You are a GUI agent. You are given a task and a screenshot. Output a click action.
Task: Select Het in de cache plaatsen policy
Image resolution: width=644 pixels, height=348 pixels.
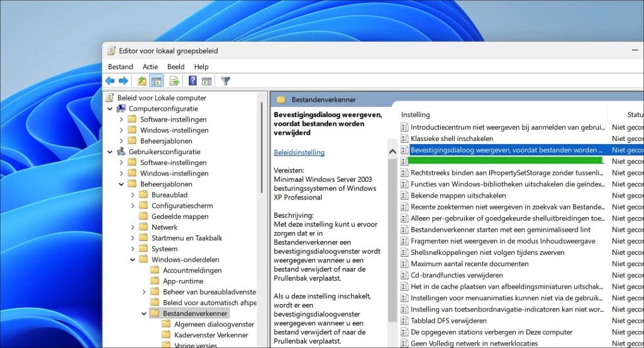[507, 286]
